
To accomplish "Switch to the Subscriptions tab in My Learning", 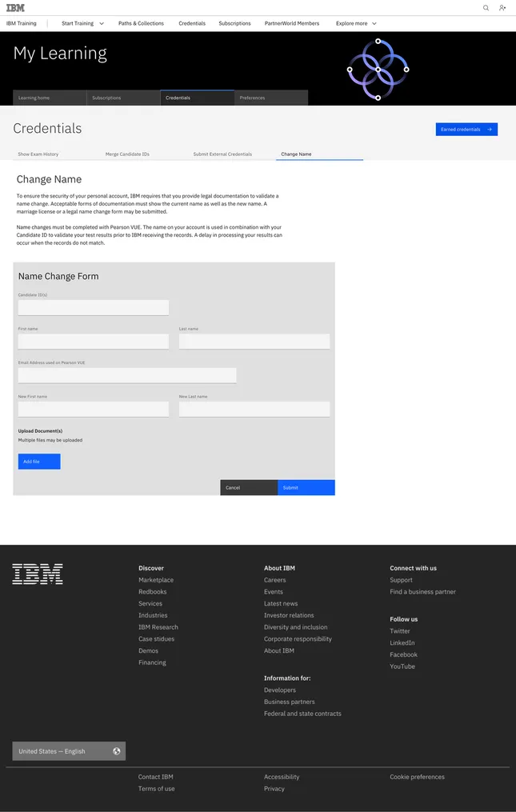I will coord(123,98).
